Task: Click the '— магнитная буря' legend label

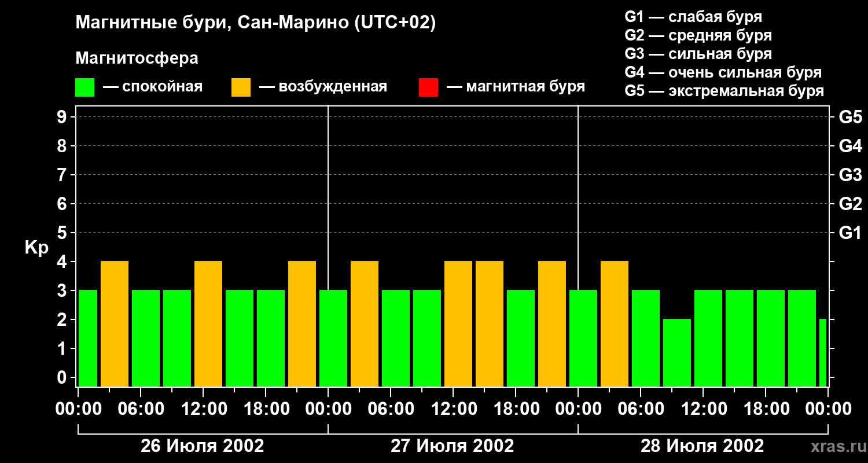Action: point(516,87)
